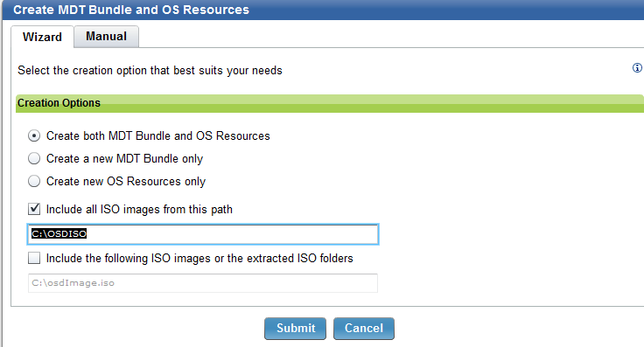This screenshot has height=347, width=644.
Task: Click the 'Include all ISO images from this path' label
Action: (x=139, y=210)
